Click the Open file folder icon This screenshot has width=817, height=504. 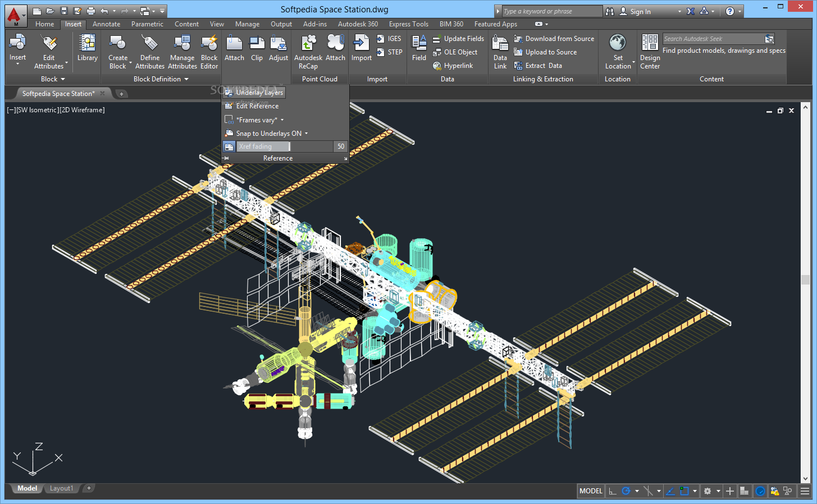tap(51, 11)
